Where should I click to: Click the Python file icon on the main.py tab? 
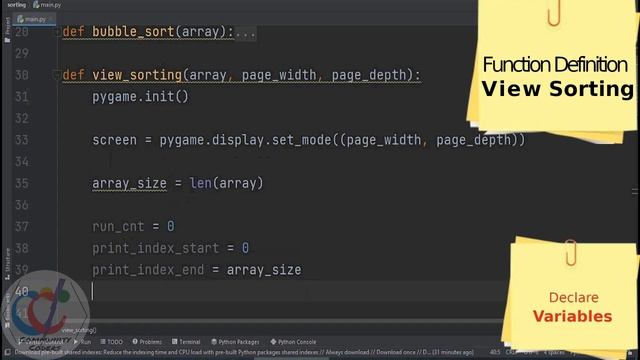coord(20,19)
